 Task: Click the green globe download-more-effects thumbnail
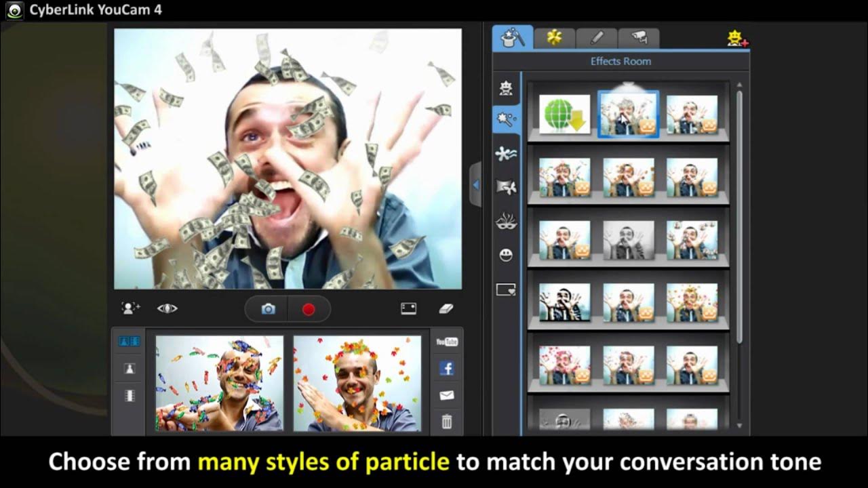(564, 113)
